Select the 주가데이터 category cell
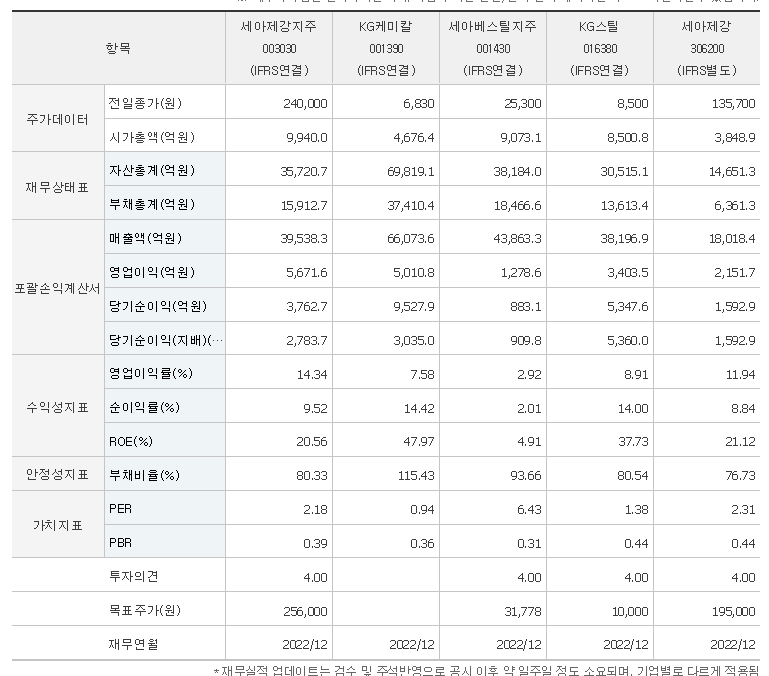 (58, 119)
